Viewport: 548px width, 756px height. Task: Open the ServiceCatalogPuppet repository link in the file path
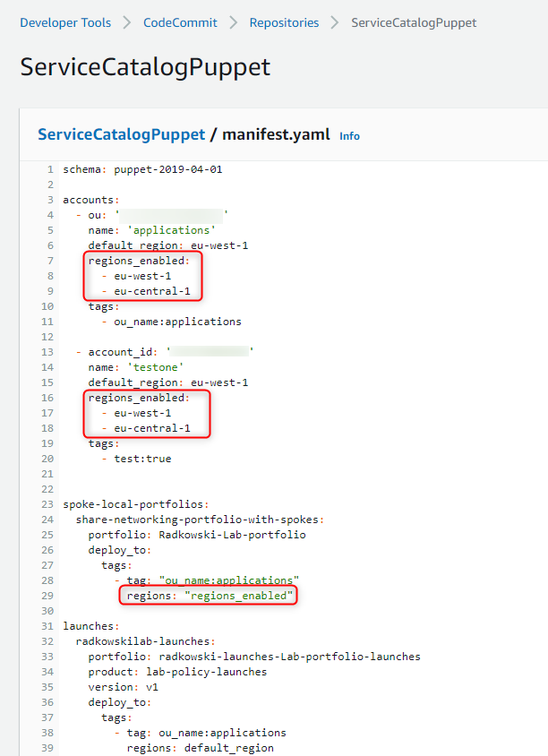(122, 134)
